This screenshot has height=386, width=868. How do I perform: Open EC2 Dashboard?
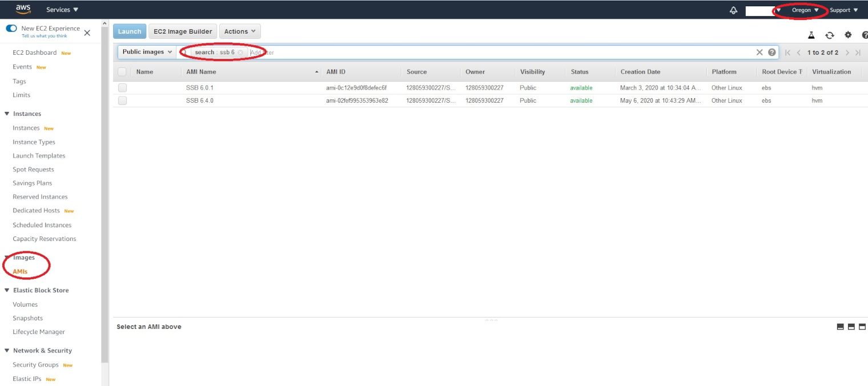(35, 53)
